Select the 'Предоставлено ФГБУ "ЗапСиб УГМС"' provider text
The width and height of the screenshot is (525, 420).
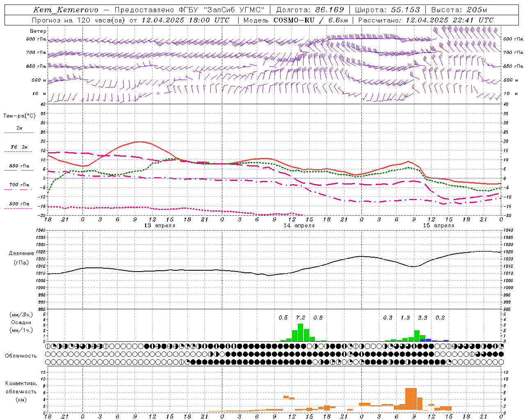[189, 10]
